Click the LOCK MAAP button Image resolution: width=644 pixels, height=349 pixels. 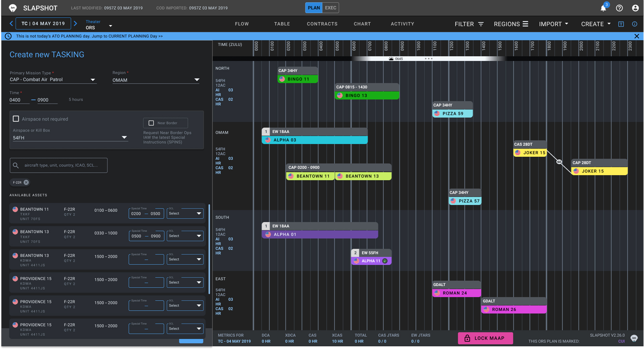pyautogui.click(x=485, y=338)
